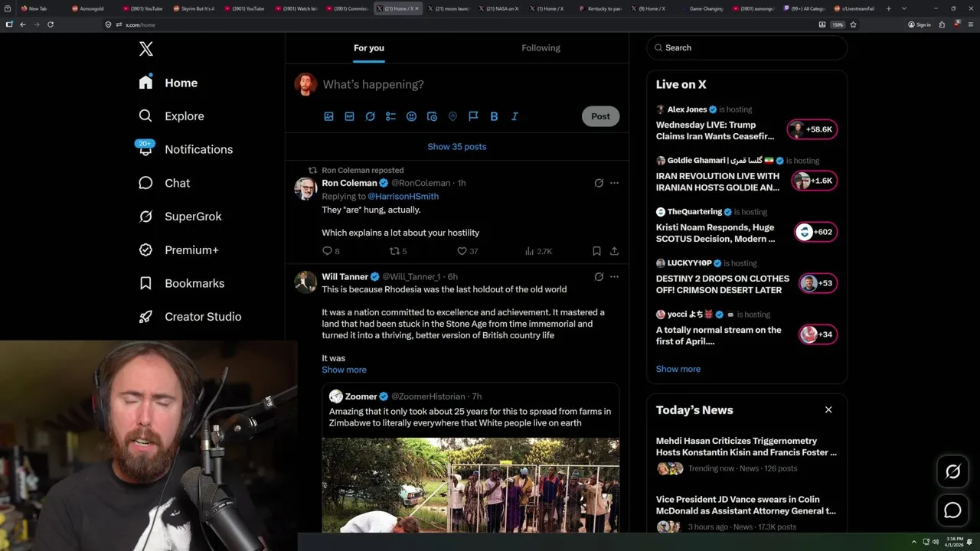Add a GIF to the post
This screenshot has height=551, width=980.
coord(349,116)
